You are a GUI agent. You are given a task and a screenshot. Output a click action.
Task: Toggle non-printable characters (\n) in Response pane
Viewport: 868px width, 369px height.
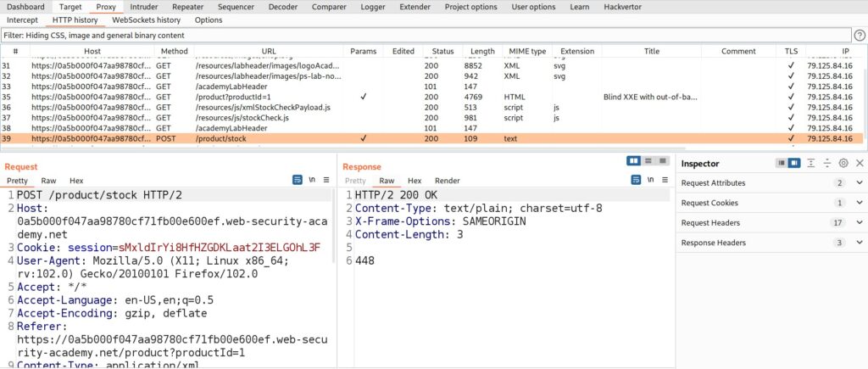coord(650,181)
